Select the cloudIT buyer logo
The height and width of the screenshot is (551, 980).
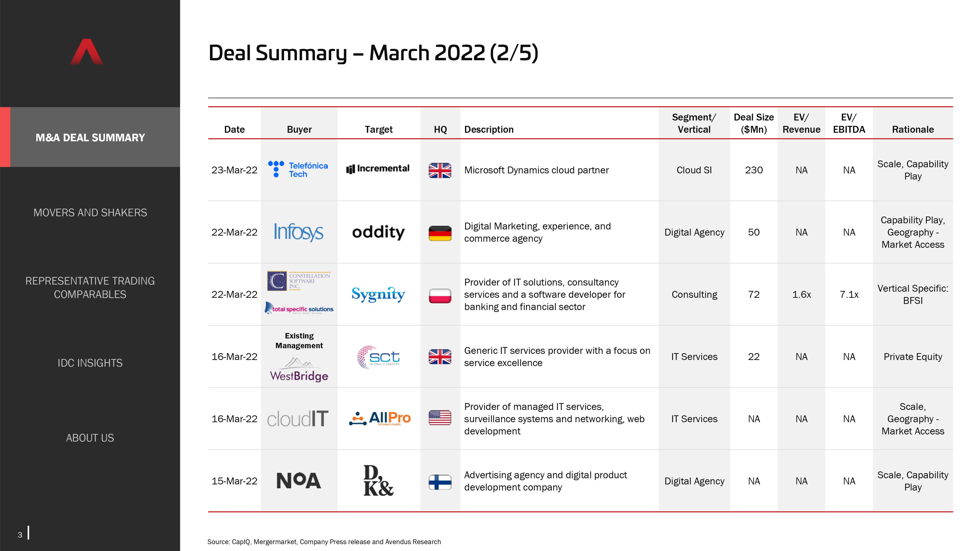297,419
